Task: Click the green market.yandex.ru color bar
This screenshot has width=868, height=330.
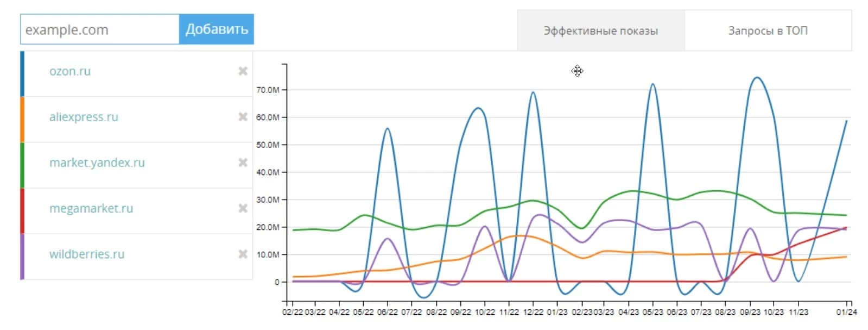Action: [22, 165]
